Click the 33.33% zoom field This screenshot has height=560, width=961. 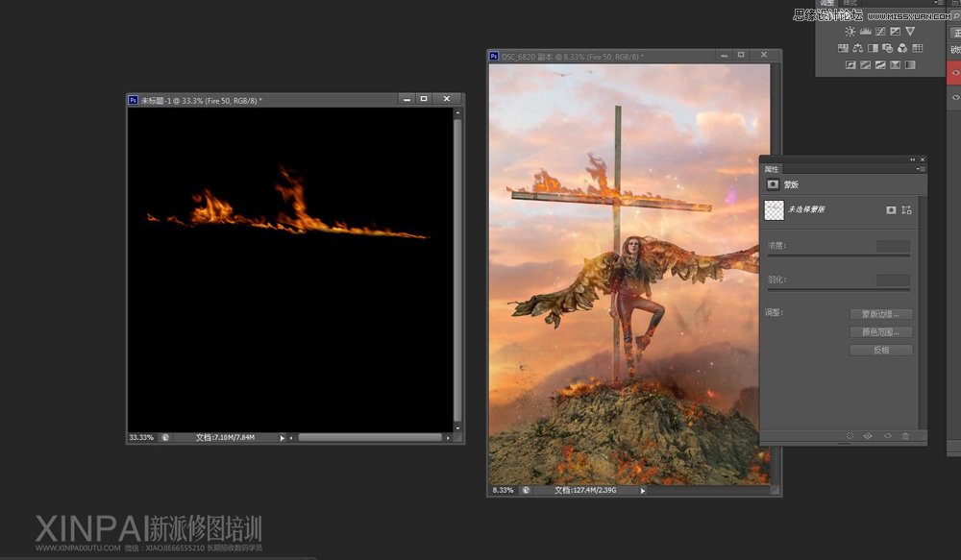pyautogui.click(x=141, y=437)
